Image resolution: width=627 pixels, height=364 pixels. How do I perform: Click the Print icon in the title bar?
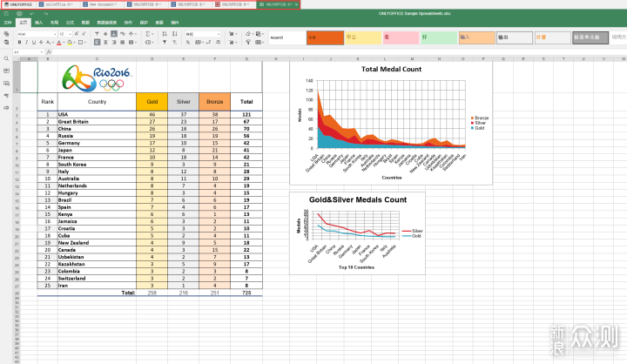coord(19,14)
